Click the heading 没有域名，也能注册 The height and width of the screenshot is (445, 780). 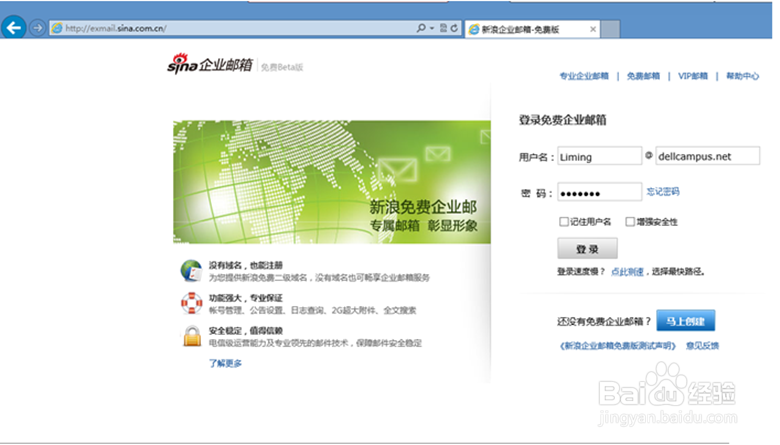(245, 266)
